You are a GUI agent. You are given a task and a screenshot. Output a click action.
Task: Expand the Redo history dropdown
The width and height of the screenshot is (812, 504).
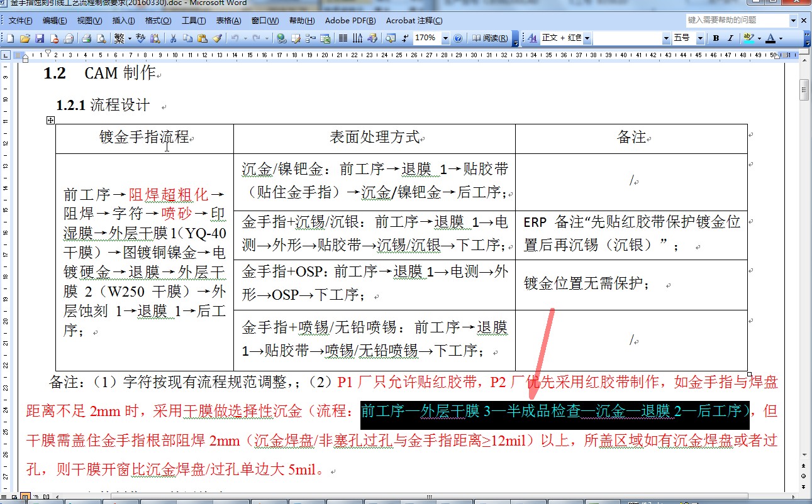[267, 38]
